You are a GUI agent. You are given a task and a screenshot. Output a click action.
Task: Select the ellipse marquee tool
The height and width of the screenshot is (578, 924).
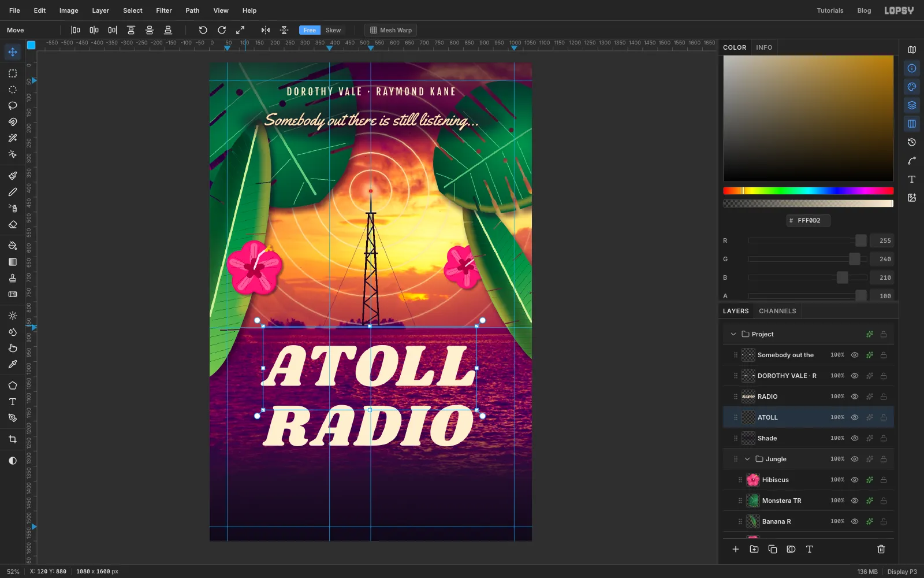click(13, 90)
